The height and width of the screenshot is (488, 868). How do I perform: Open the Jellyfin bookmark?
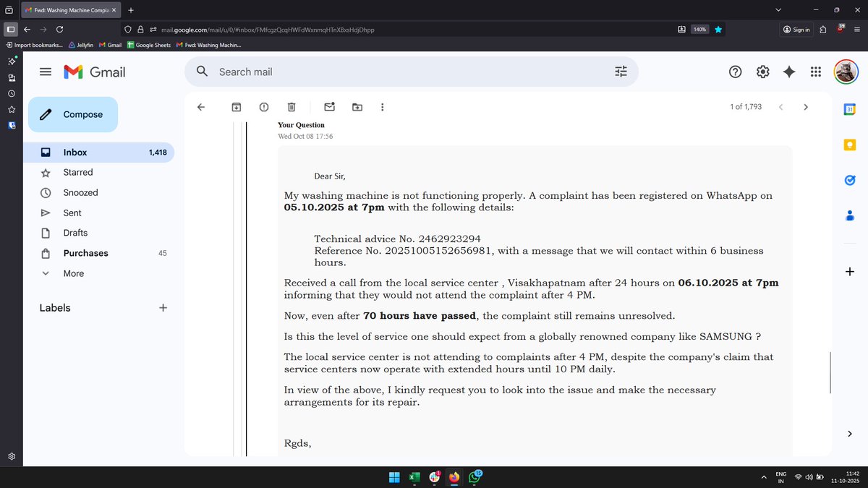pyautogui.click(x=82, y=45)
